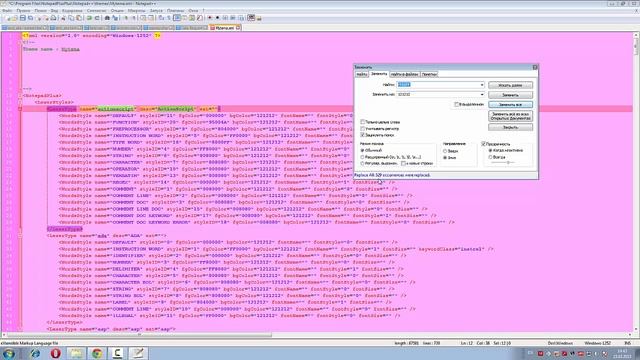This screenshot has height=360, width=640.
Task: Click the Undo toolbar icon
Action: 89,18
